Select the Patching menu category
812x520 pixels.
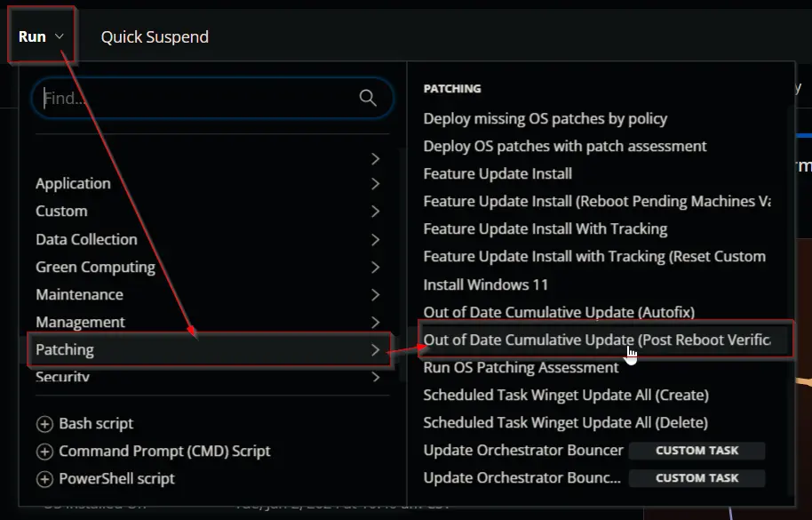click(209, 349)
